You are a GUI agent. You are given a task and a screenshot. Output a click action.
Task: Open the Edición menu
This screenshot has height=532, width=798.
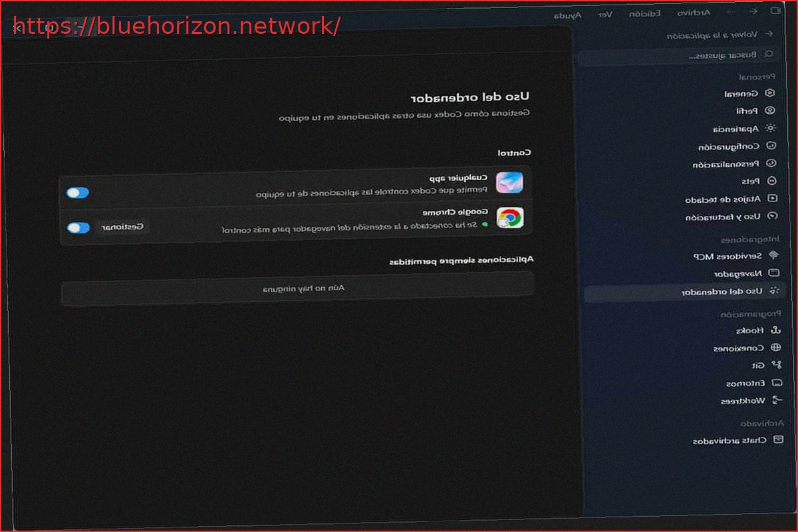tap(645, 13)
